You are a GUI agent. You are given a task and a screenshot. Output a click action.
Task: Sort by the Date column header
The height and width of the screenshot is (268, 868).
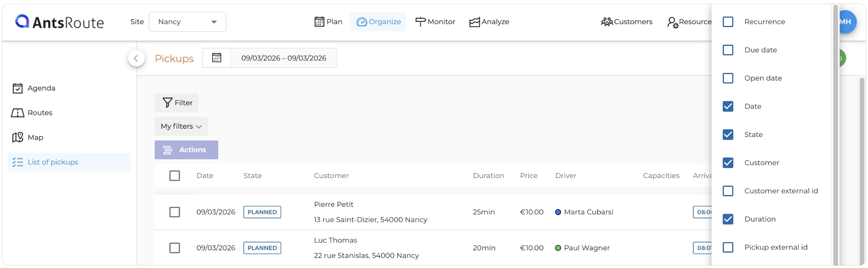click(205, 176)
